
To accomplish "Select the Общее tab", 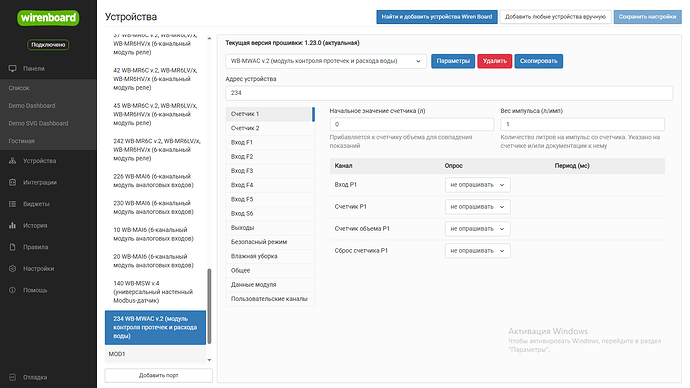I will (x=270, y=271).
